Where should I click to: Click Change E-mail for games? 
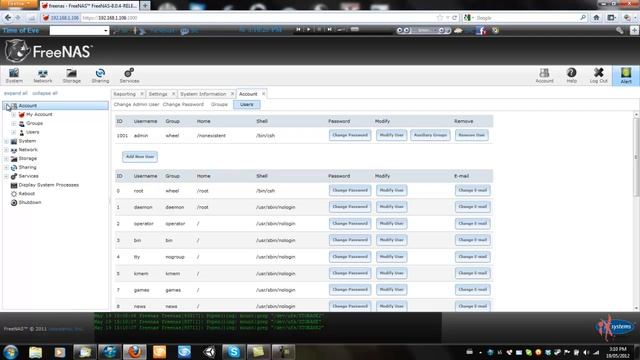tap(472, 289)
